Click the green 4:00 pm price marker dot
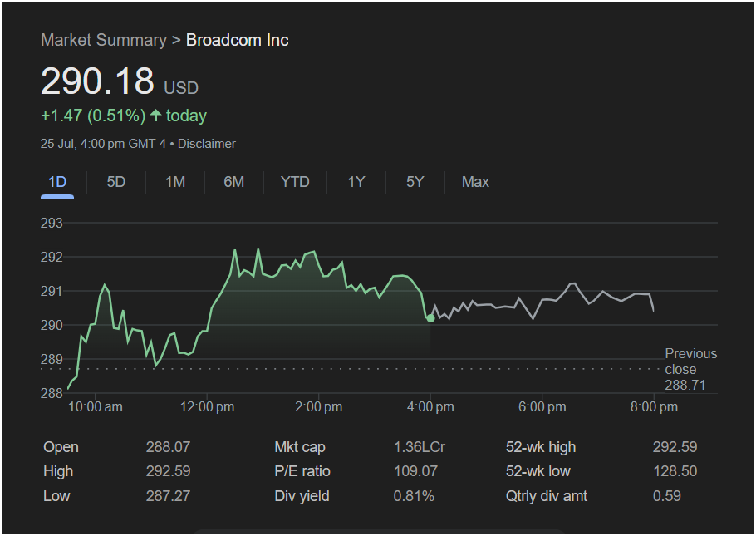This screenshot has width=756, height=536. [430, 318]
